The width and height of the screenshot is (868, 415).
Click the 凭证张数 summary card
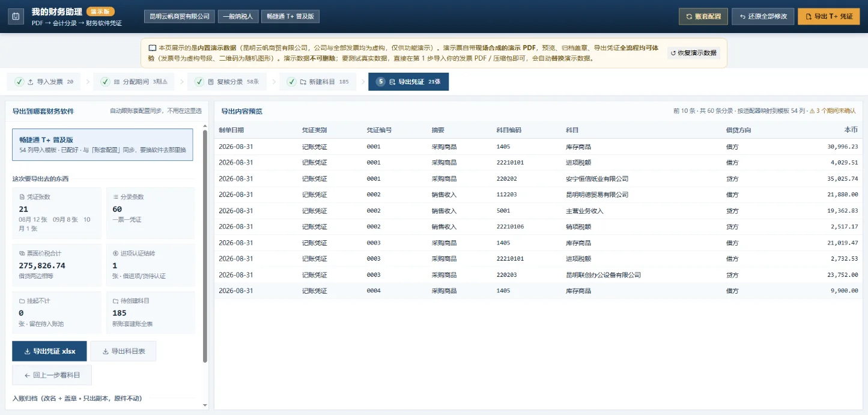[57, 213]
